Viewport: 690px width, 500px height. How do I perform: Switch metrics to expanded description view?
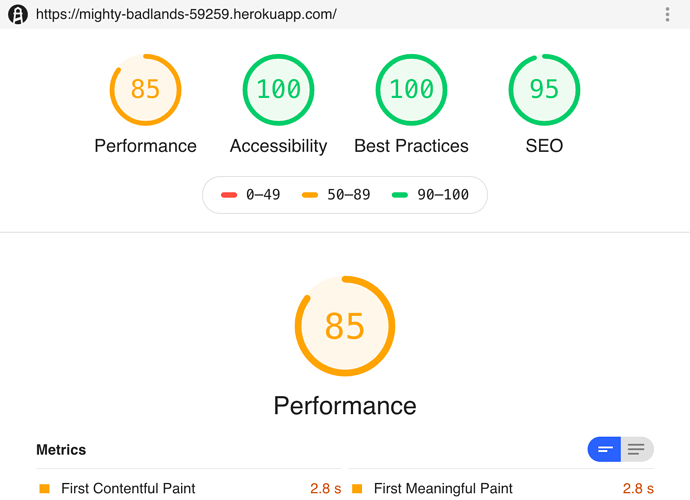click(637, 450)
